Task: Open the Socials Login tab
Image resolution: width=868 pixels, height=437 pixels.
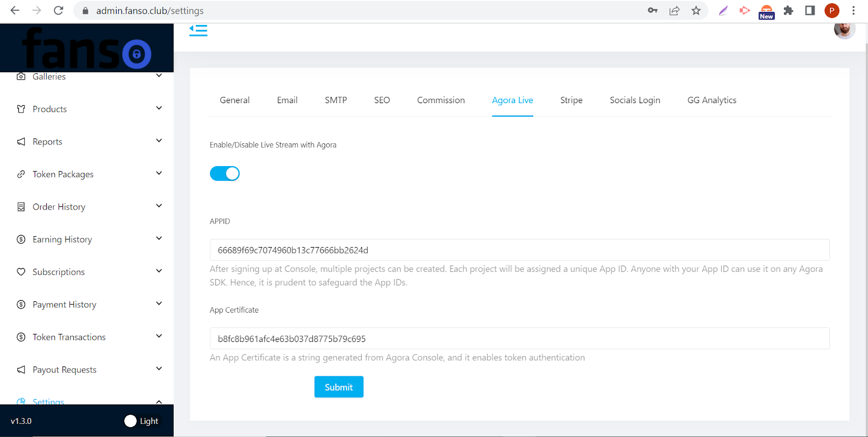Action: (x=635, y=100)
